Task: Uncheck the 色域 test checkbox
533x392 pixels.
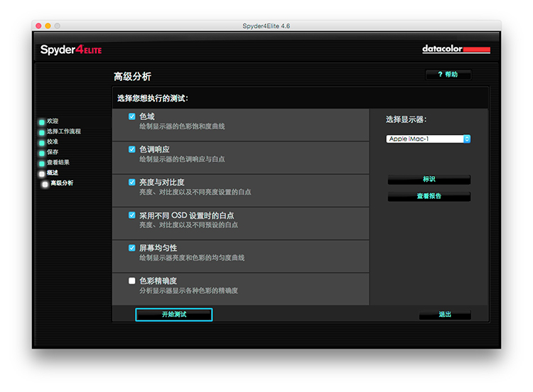Action: pos(132,116)
